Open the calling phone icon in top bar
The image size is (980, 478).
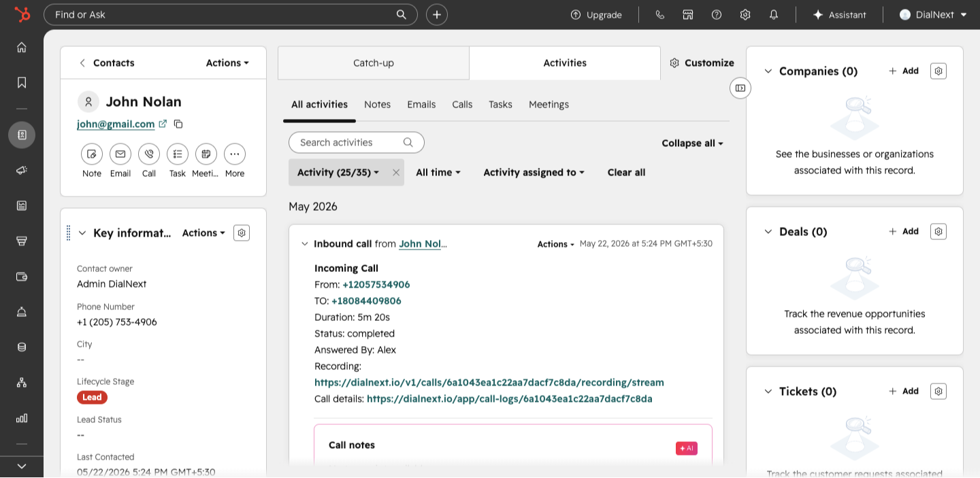659,14
